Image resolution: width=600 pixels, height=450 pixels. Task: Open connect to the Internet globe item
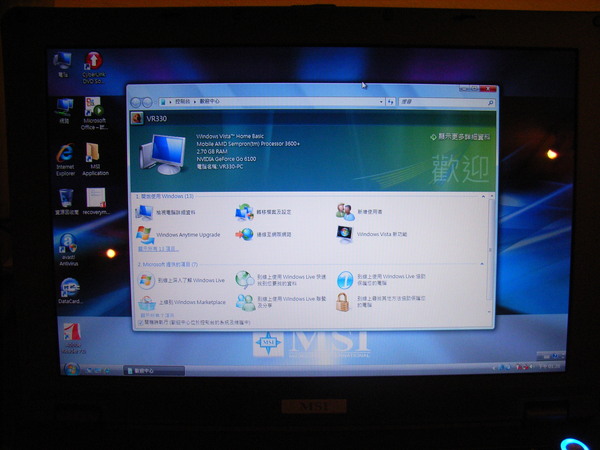click(264, 234)
